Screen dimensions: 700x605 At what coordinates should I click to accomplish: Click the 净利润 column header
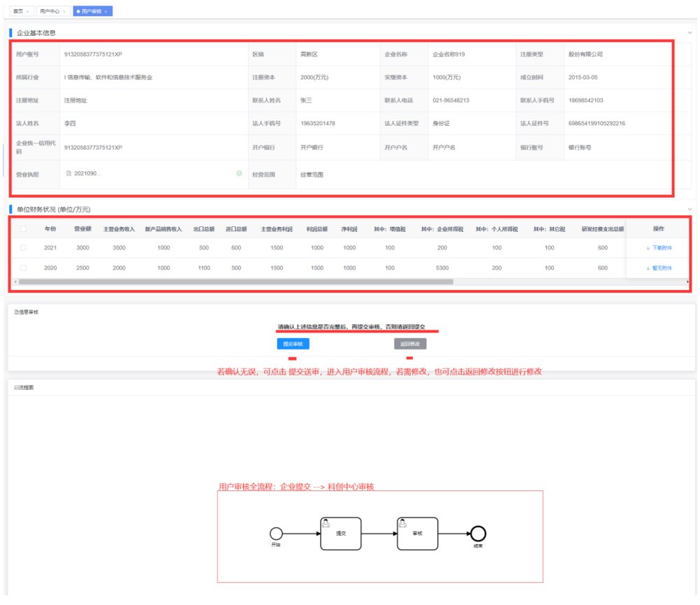(349, 229)
